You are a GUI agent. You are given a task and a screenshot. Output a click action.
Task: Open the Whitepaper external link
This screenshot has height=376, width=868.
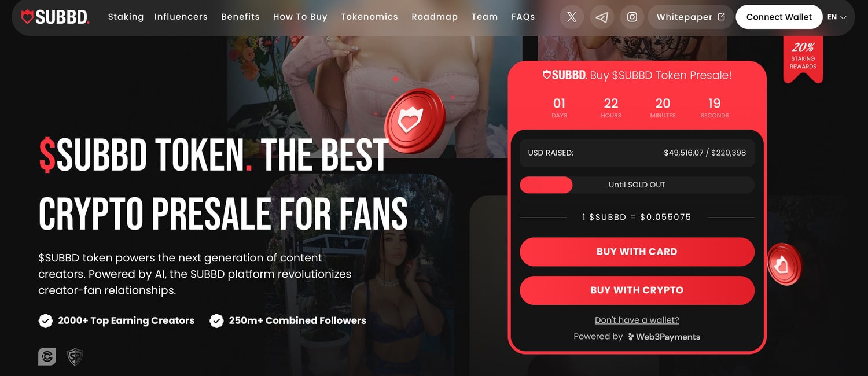pos(690,17)
